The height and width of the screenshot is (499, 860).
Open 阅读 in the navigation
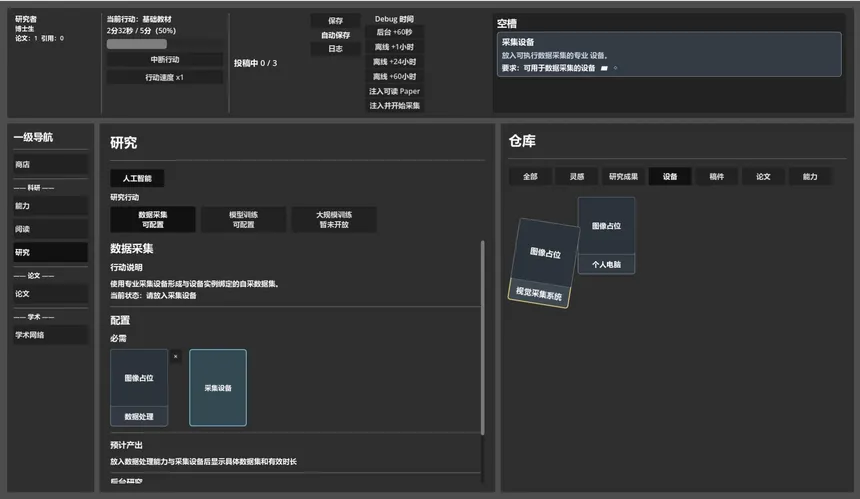50,229
